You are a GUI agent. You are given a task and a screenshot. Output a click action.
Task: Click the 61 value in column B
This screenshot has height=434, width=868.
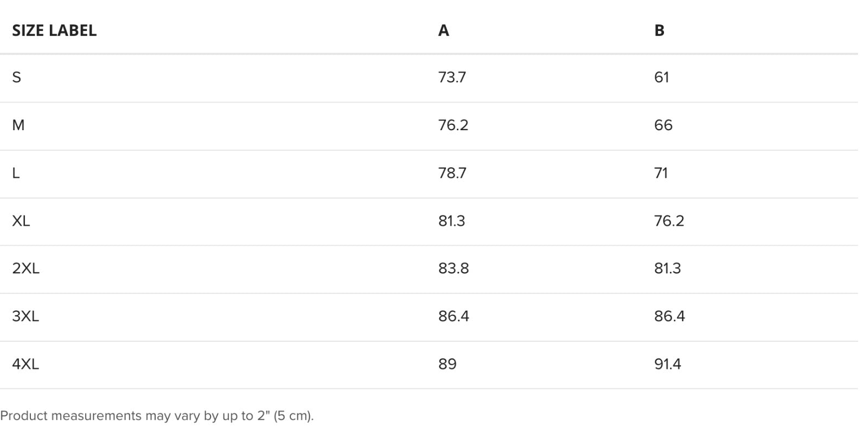coord(661,78)
